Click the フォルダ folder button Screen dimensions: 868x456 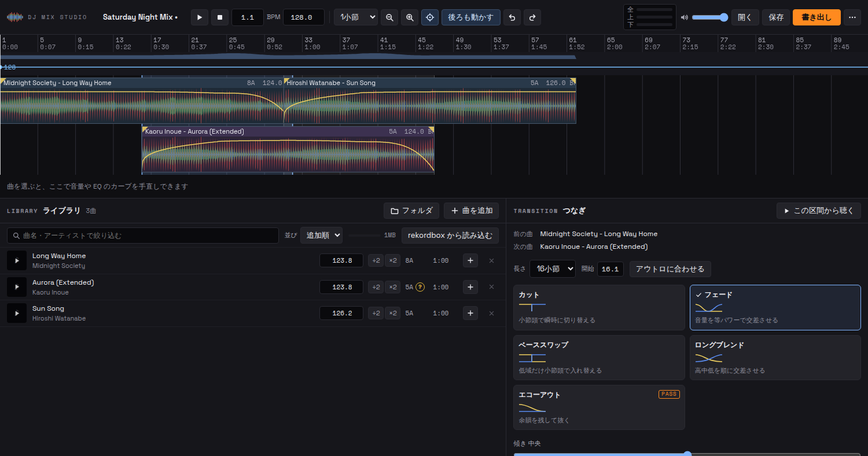tap(411, 211)
